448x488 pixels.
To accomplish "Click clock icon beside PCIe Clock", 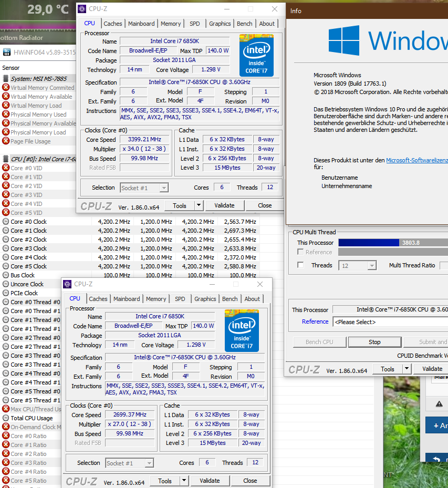I will [x=6, y=293].
